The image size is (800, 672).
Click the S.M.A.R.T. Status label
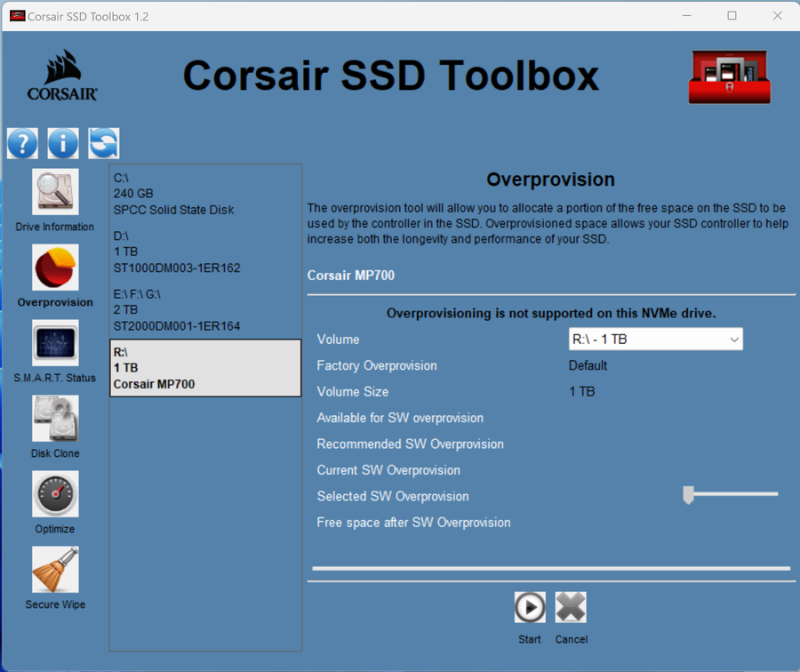(54, 378)
